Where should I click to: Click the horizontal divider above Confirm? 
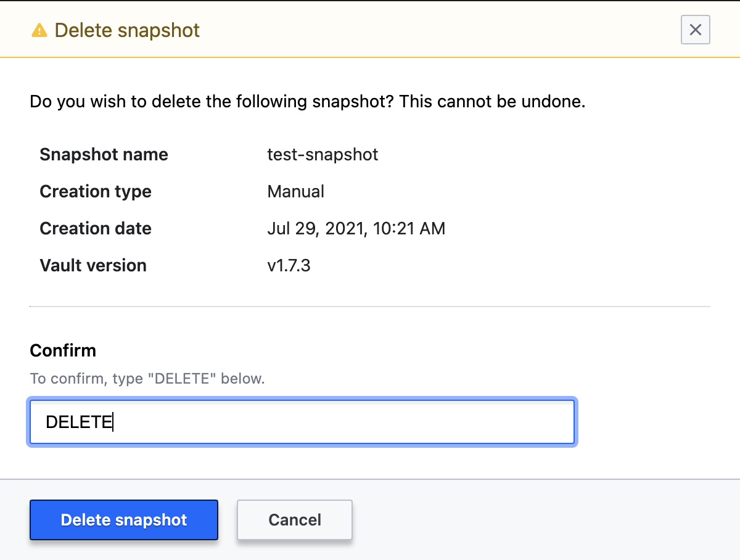[370, 306]
